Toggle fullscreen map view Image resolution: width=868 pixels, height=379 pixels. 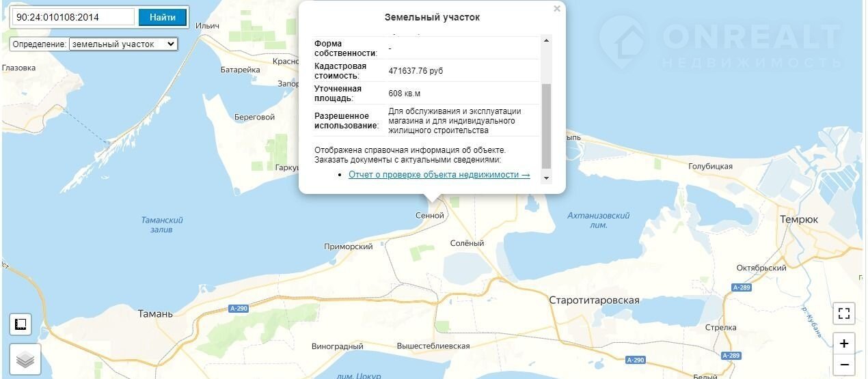[844, 313]
